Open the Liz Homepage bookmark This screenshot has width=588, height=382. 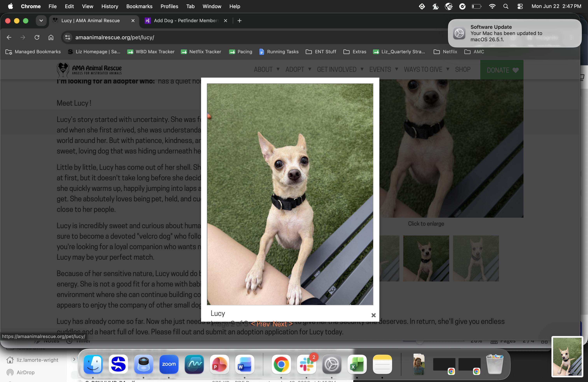(94, 52)
